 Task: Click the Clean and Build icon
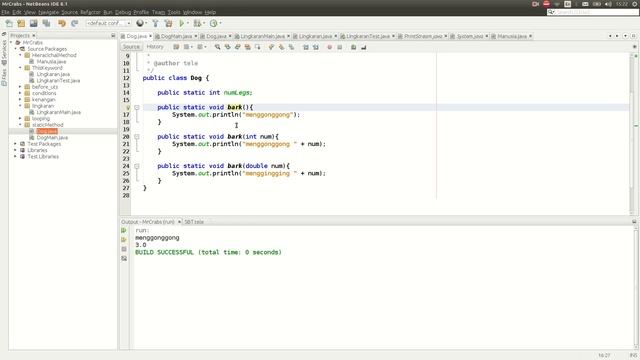tap(168, 23)
